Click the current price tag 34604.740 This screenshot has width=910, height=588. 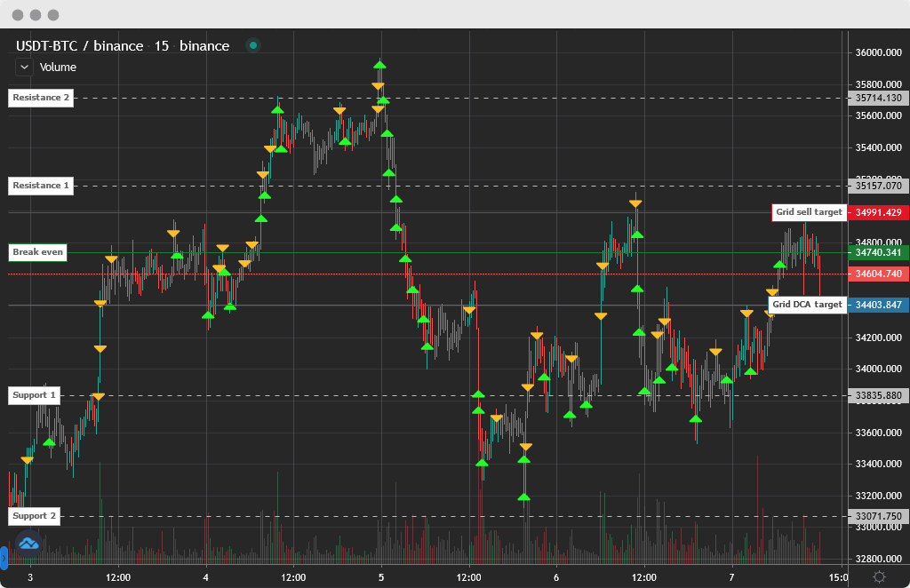(878, 274)
